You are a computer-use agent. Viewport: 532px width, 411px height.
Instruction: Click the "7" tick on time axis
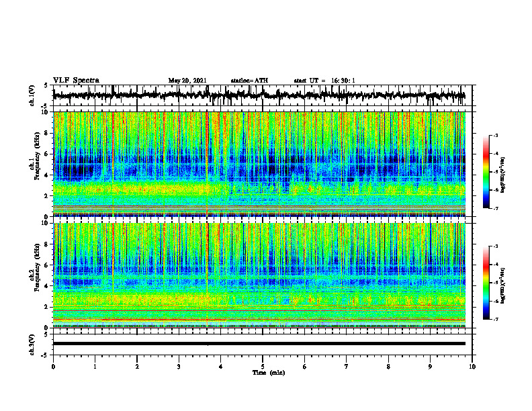click(x=347, y=367)
